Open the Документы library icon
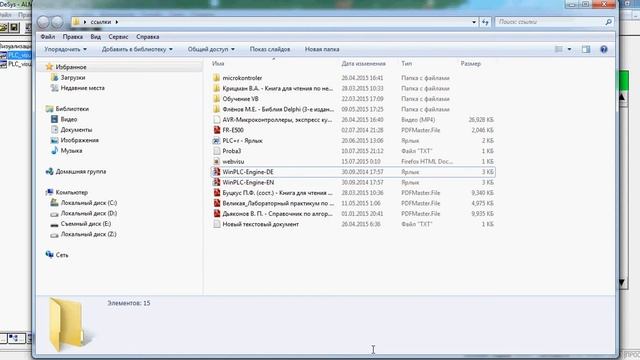This screenshot has height=360, width=640. click(x=54, y=129)
